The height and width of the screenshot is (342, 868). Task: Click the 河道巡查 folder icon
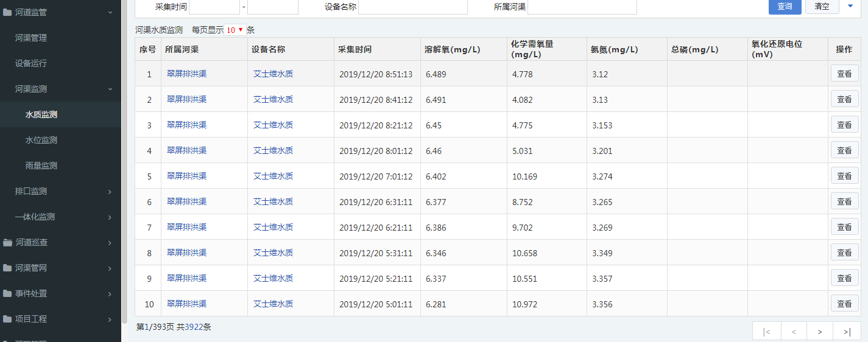7,242
